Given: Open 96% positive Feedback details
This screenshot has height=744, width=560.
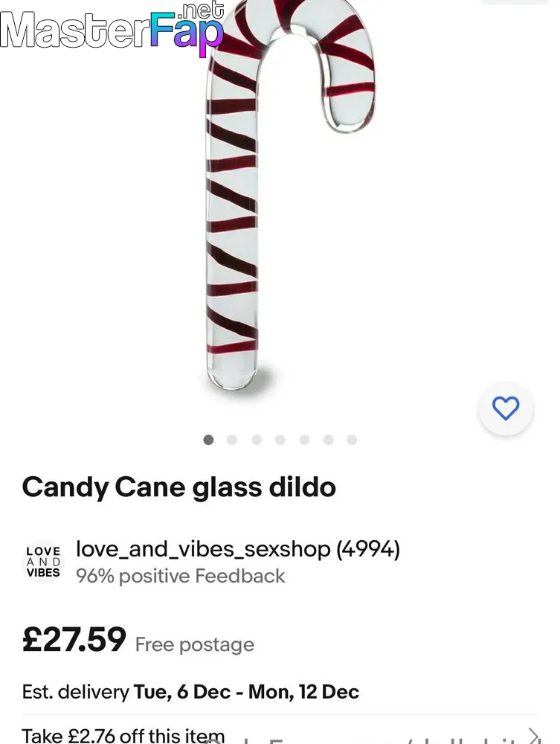Looking at the screenshot, I should coord(180,576).
